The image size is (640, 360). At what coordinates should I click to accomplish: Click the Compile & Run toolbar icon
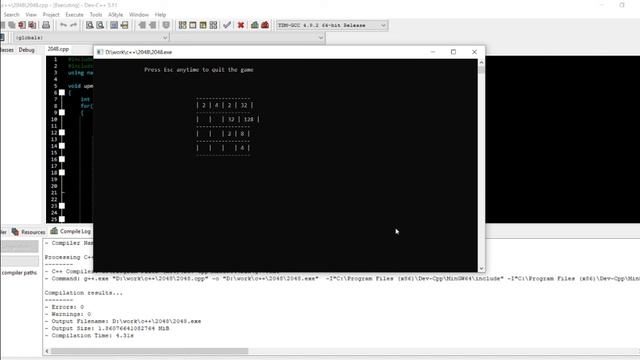pyautogui.click(x=203, y=25)
